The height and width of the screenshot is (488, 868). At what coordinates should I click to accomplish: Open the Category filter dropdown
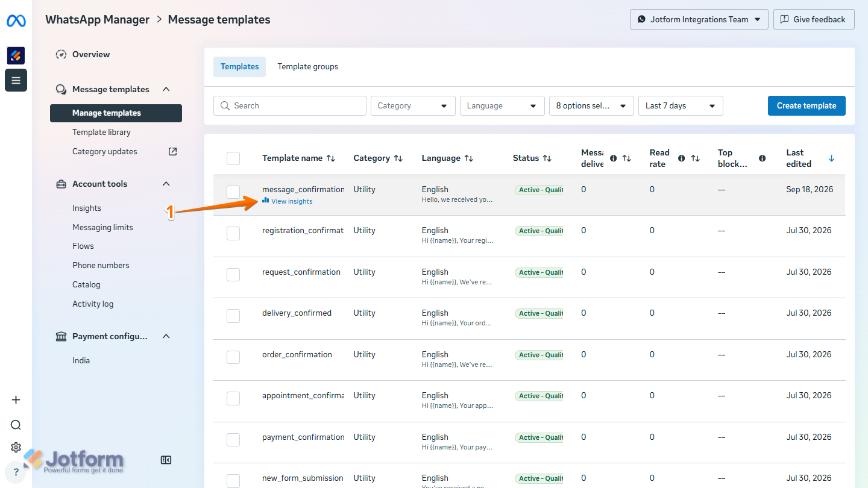[x=413, y=105]
